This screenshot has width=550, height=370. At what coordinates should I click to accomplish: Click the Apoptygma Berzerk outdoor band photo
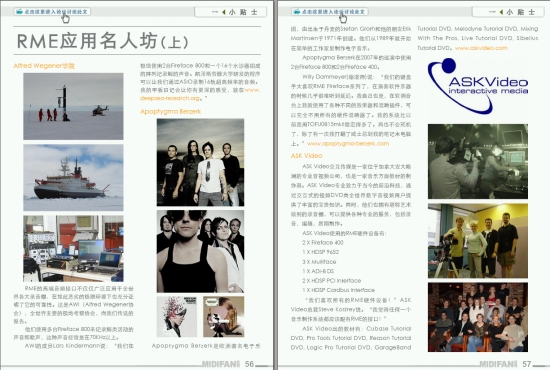pyautogui.click(x=200, y=162)
